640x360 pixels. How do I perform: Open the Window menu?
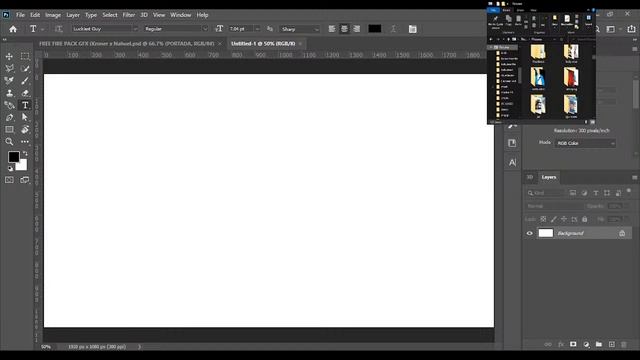coord(181,15)
